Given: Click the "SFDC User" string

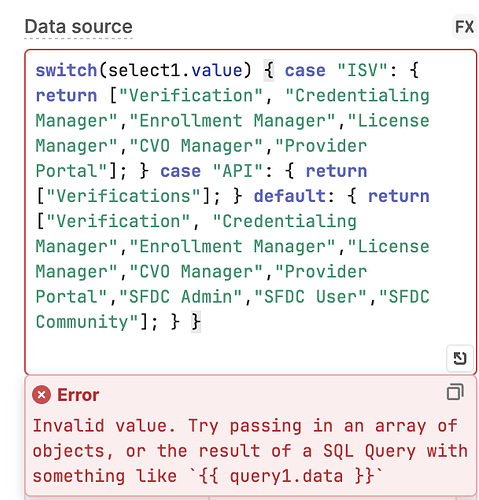Looking at the screenshot, I should coord(310,297).
